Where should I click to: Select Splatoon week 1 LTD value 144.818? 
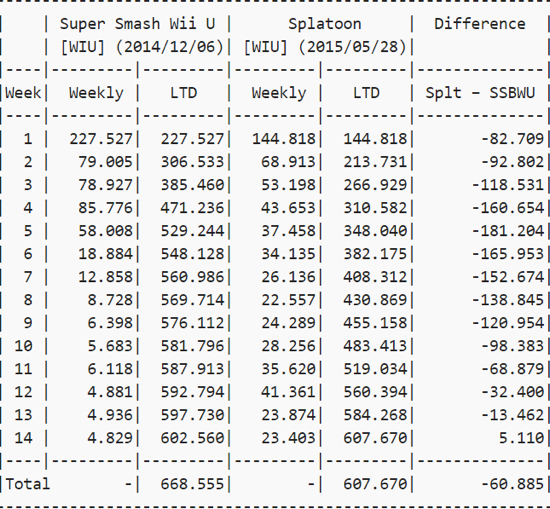tap(375, 139)
